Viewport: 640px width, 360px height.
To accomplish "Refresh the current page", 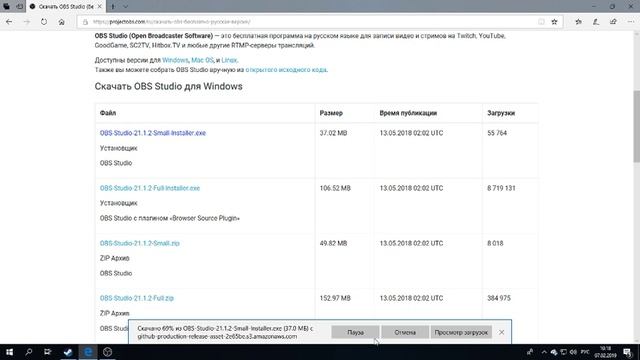I will coord(44,22).
